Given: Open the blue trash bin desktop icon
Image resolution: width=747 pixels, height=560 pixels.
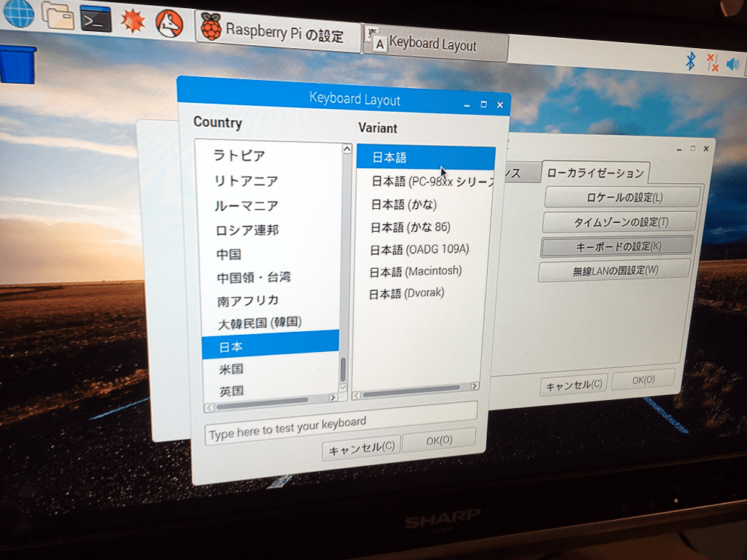Looking at the screenshot, I should tap(18, 64).
